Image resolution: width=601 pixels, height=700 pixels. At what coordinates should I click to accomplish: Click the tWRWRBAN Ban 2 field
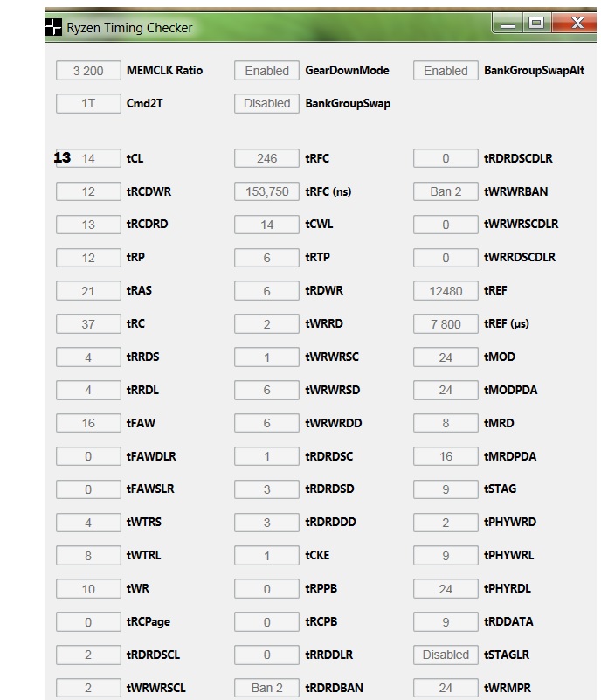(446, 192)
